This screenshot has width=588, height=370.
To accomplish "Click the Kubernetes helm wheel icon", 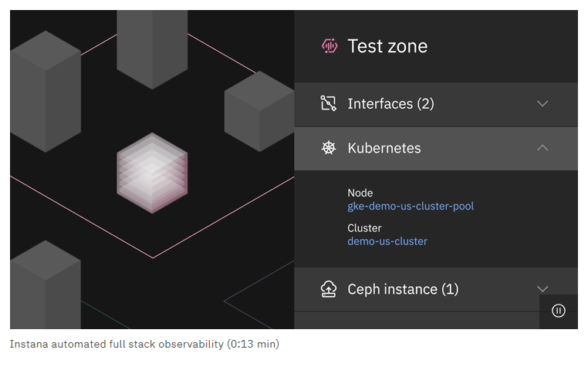I will coord(329,148).
